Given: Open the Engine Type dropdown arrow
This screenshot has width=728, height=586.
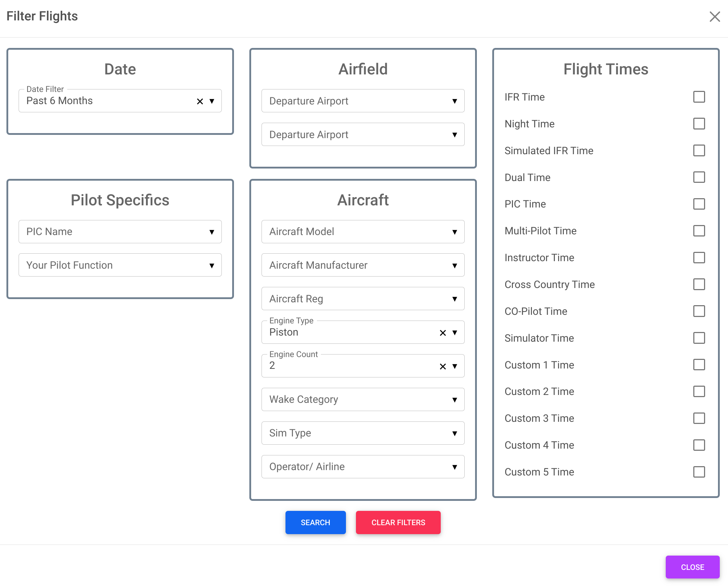Looking at the screenshot, I should [455, 333].
